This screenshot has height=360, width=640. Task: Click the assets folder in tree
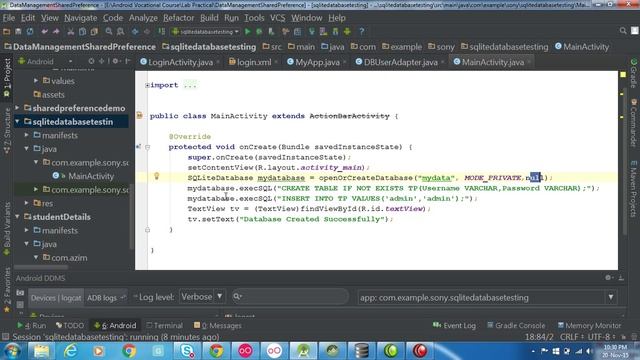(53, 94)
